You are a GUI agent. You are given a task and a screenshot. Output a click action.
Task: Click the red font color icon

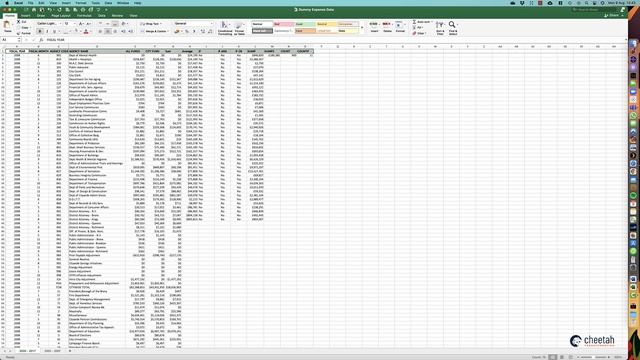86,31
